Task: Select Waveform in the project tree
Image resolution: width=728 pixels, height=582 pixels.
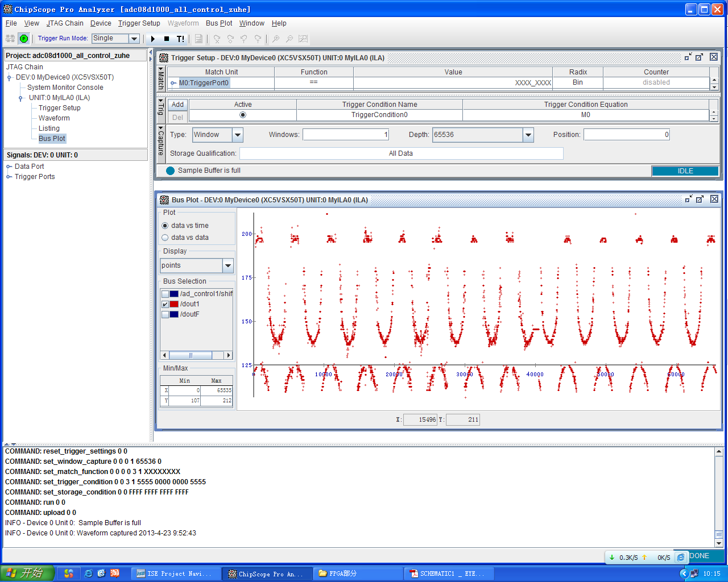Action: click(54, 118)
